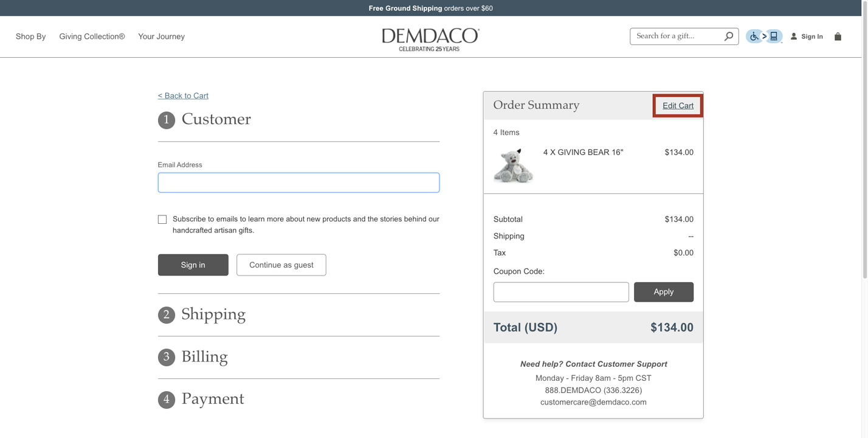This screenshot has width=868, height=438.
Task: Open the Shop By menu
Action: point(30,36)
